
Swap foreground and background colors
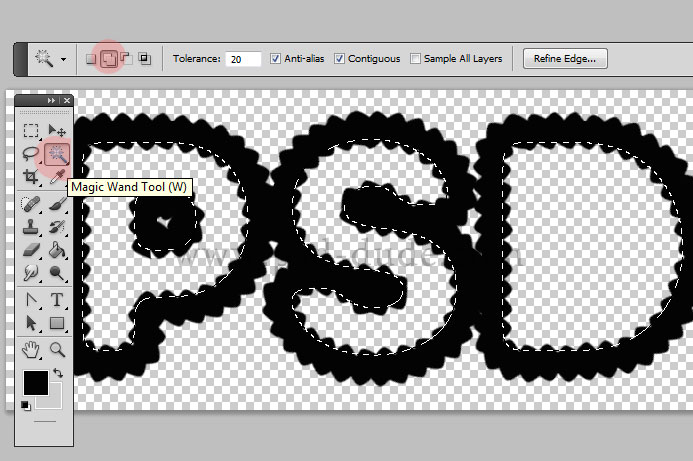point(58,373)
